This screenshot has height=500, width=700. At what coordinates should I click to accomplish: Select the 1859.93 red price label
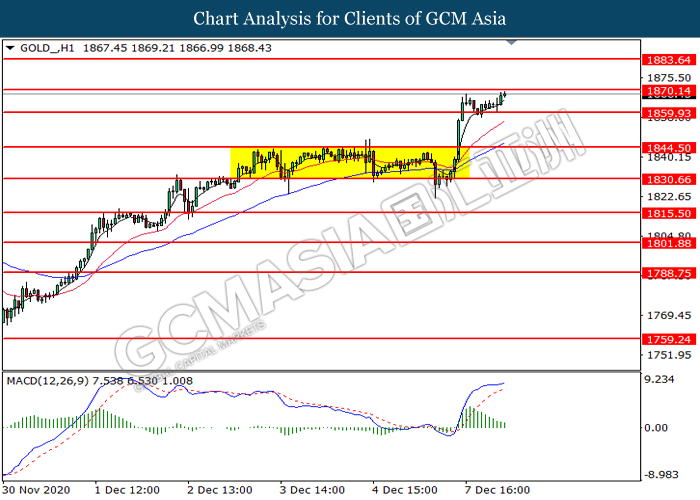point(668,113)
